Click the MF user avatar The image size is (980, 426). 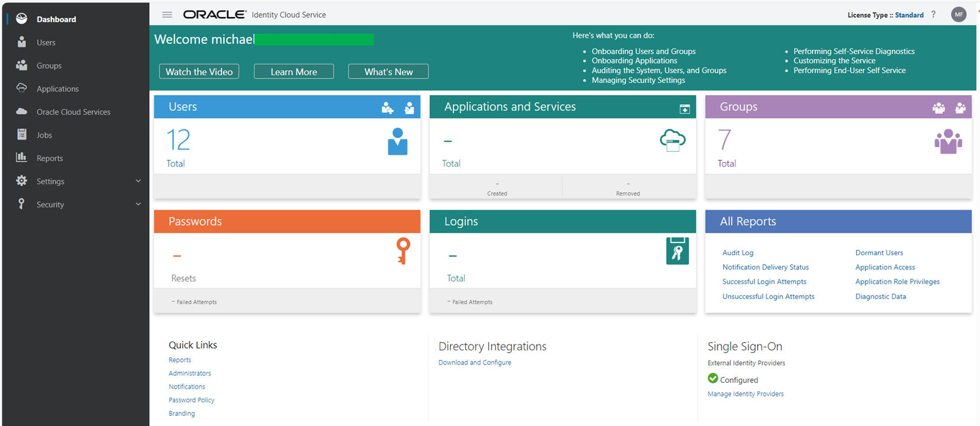click(959, 15)
